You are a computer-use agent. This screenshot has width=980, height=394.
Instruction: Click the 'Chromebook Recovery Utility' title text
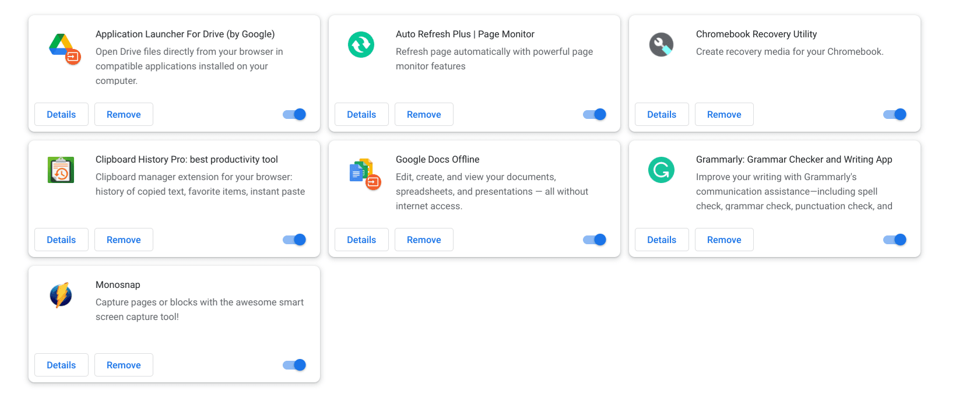[x=756, y=34]
